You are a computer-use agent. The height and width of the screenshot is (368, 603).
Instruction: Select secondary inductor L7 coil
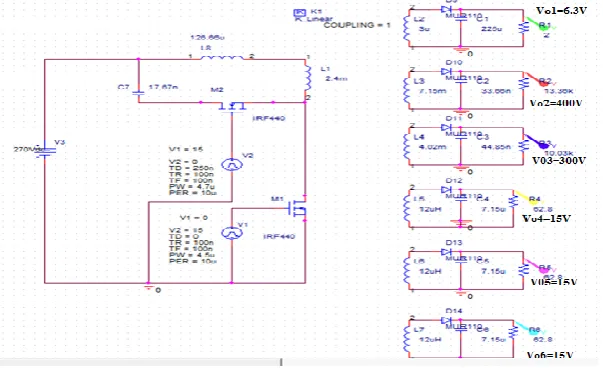point(406,338)
